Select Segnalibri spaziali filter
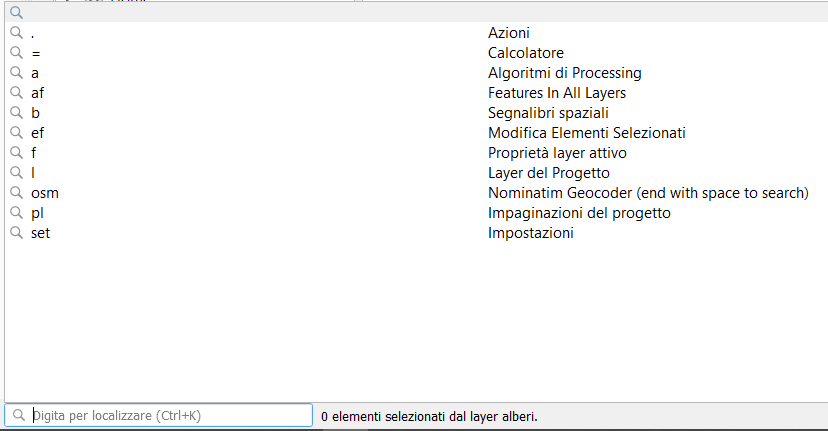 pyautogui.click(x=548, y=113)
